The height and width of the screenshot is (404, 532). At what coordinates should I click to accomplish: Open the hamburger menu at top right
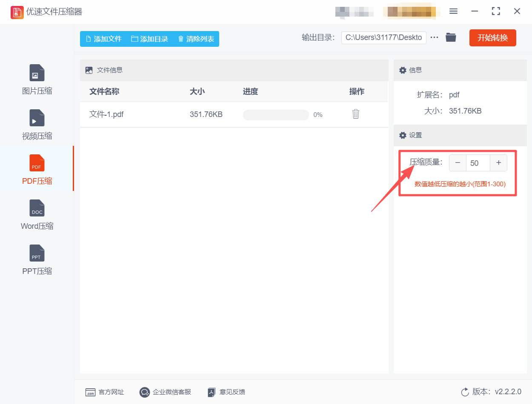tap(453, 11)
